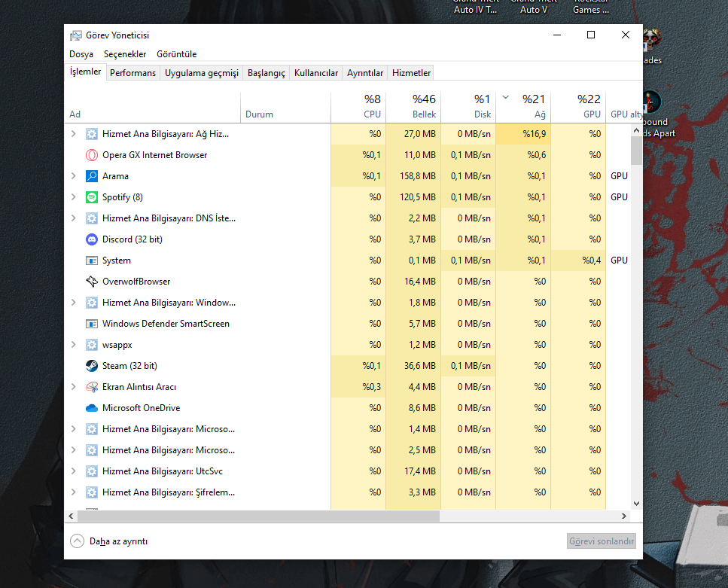Click the Opera GX Internet Browser icon
The height and width of the screenshot is (588, 728).
click(x=92, y=155)
